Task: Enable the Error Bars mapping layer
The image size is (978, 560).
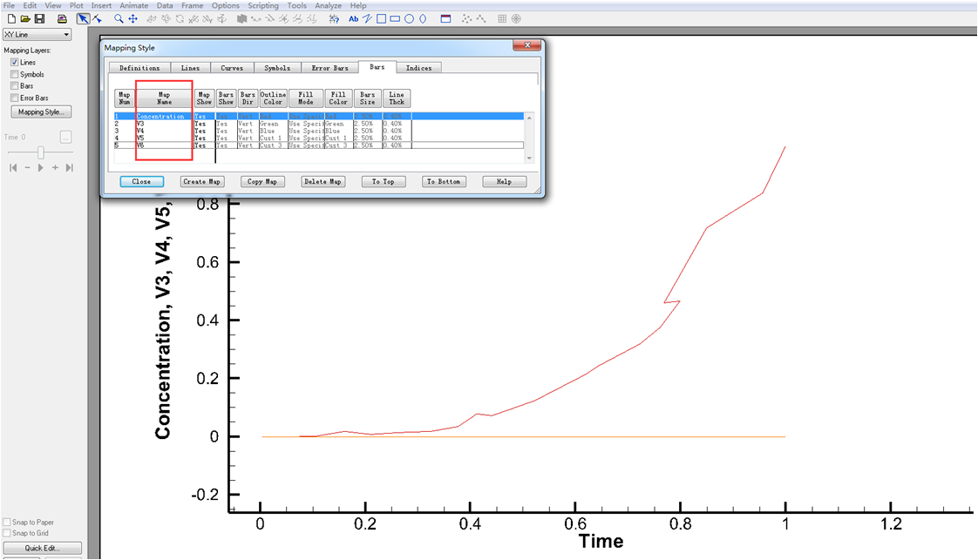Action: [14, 98]
